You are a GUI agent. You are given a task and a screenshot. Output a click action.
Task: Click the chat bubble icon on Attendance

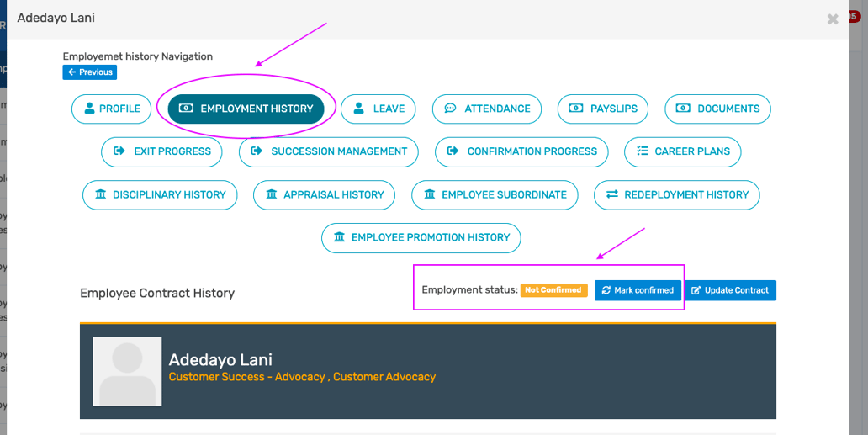pos(451,109)
